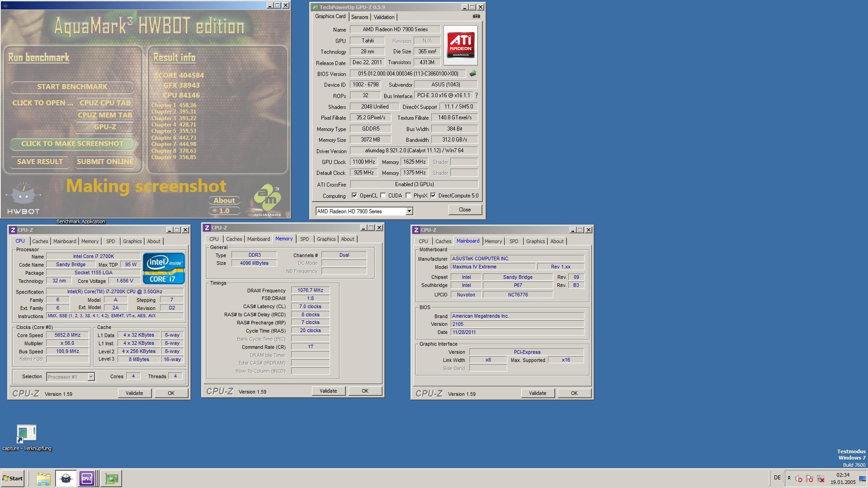Open the Processor #1 selection dropdown

[90, 377]
